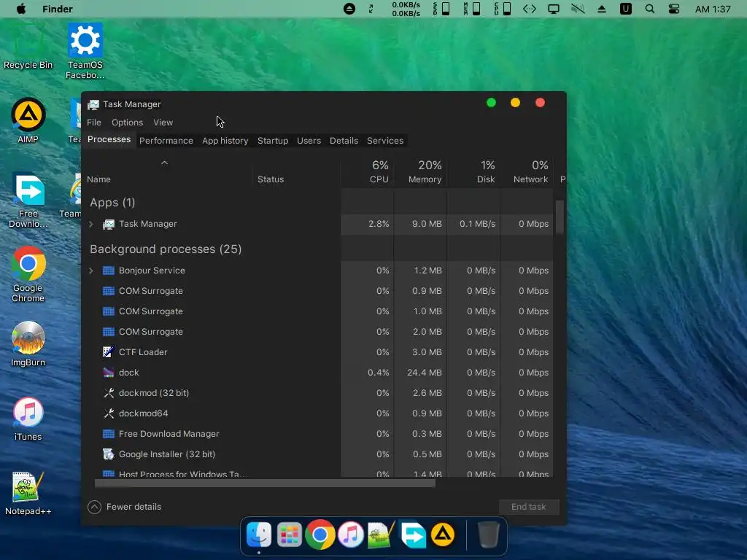The height and width of the screenshot is (560, 747).
Task: Switch to the Users tab
Action: tap(309, 141)
